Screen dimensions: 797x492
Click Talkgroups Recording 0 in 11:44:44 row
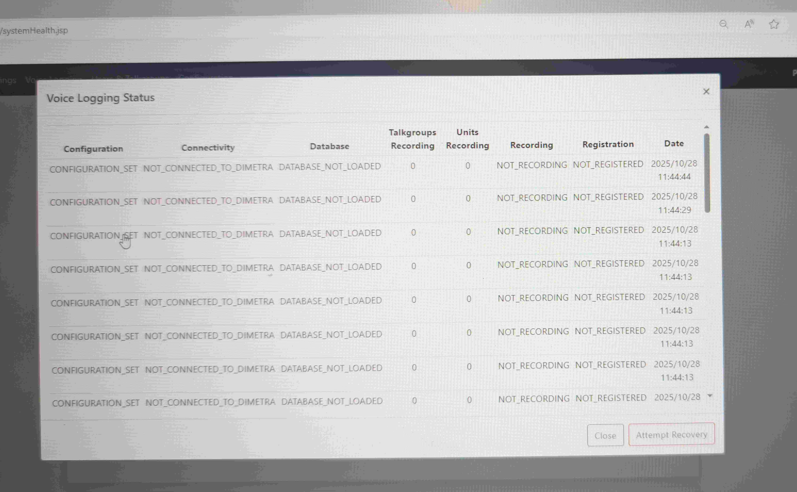(x=413, y=166)
